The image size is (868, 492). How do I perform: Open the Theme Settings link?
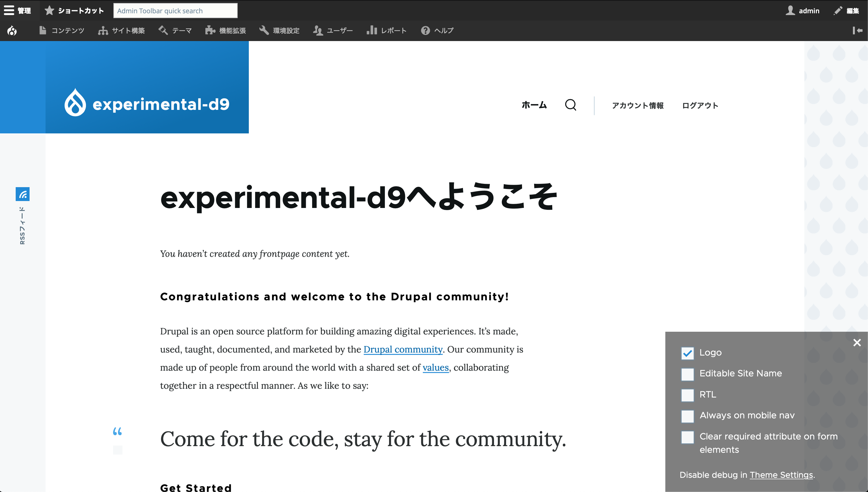[781, 475]
